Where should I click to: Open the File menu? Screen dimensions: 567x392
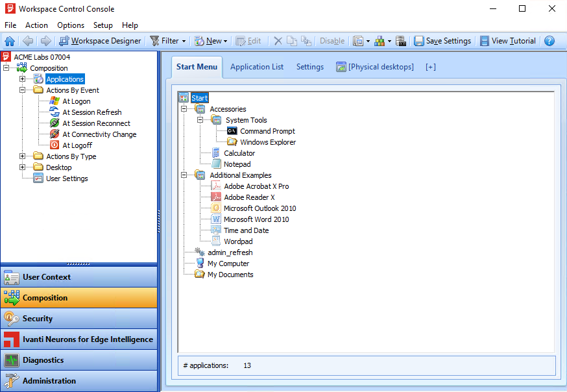point(10,25)
